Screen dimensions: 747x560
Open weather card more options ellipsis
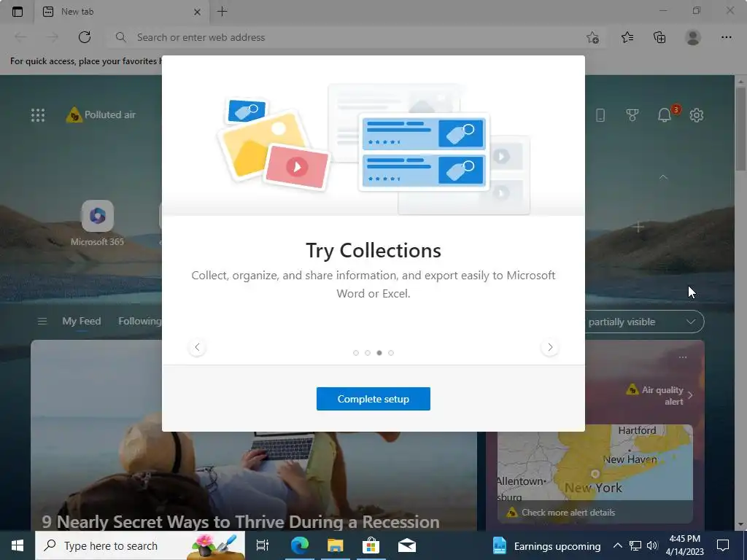(x=683, y=357)
